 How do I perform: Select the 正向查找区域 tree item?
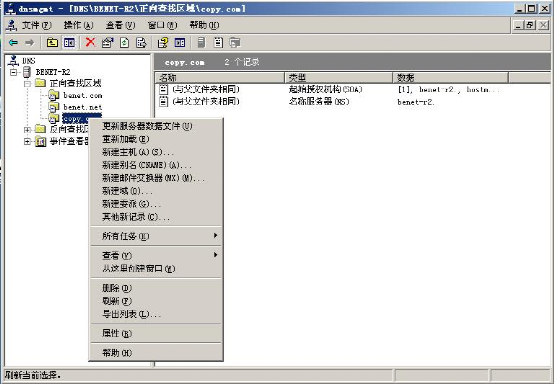pyautogui.click(x=76, y=83)
